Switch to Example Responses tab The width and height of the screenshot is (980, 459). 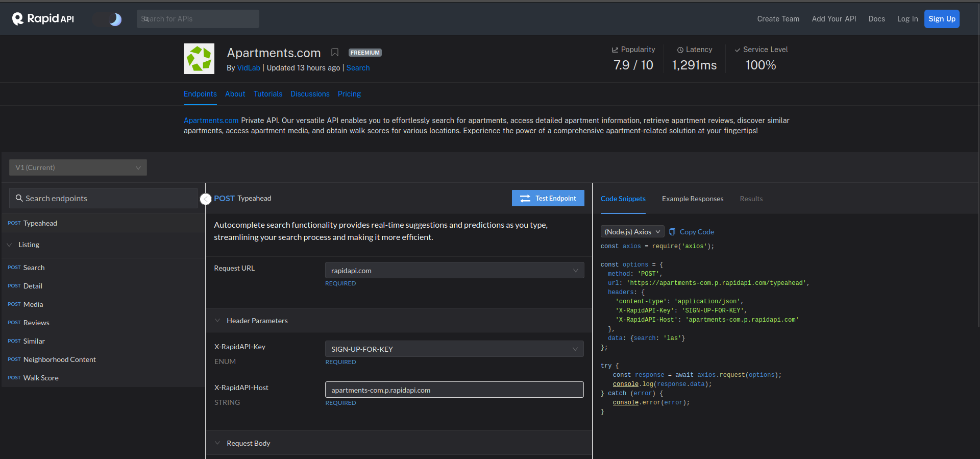click(693, 199)
